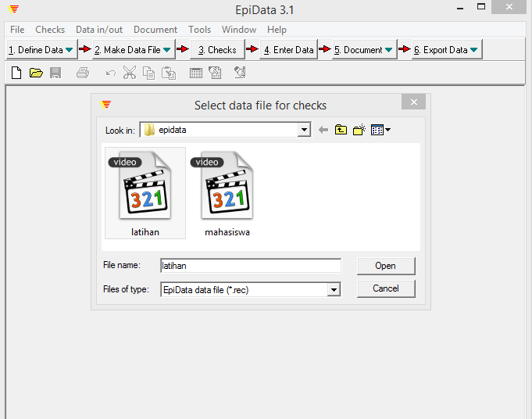Click the Cut scissors icon
Viewport: 532px width, 419px height.
click(130, 73)
